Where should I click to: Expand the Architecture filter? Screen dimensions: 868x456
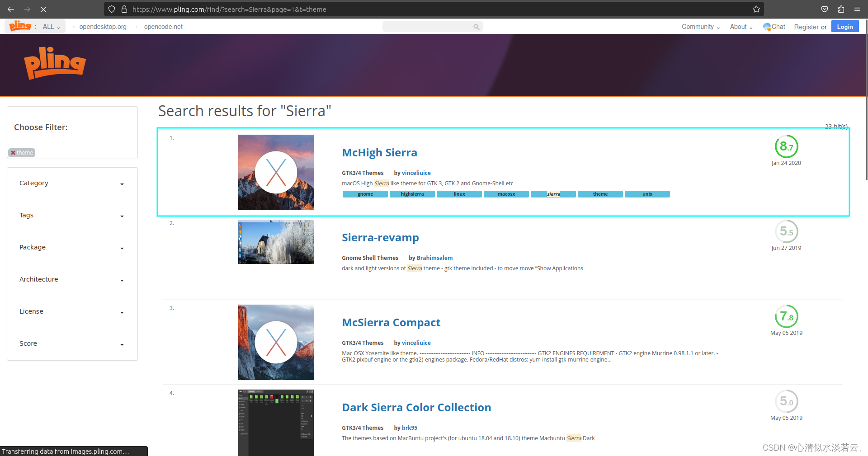pos(72,279)
